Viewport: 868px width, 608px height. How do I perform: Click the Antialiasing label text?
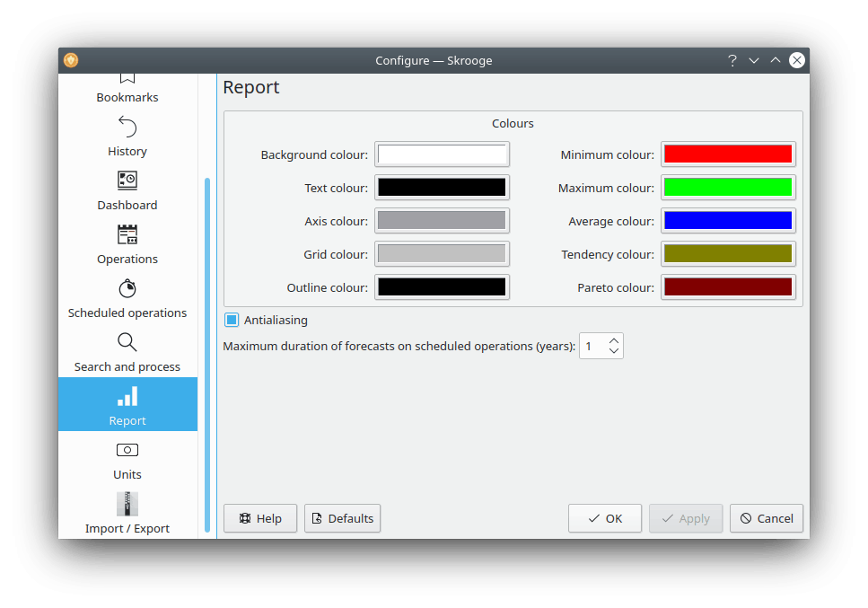tap(276, 320)
